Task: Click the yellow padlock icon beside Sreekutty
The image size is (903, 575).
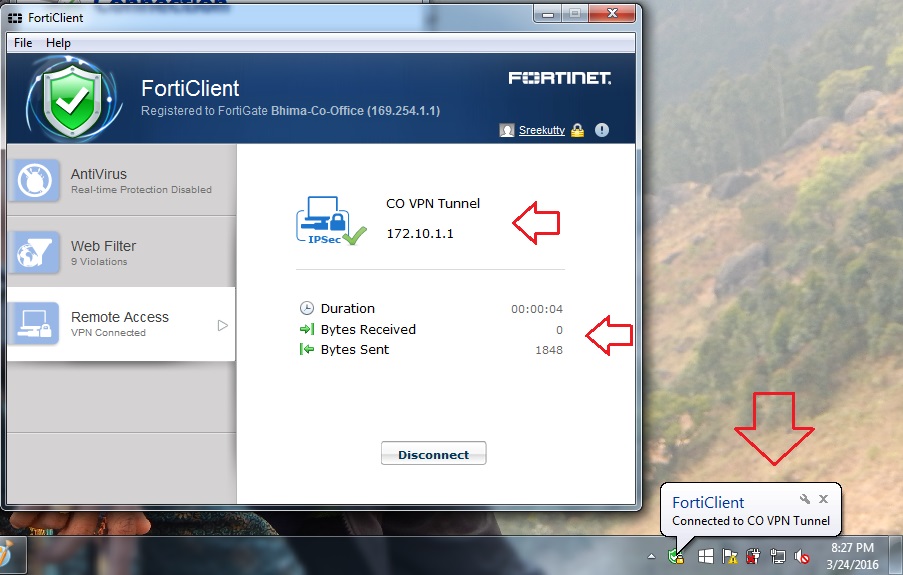Action: pyautogui.click(x=577, y=130)
